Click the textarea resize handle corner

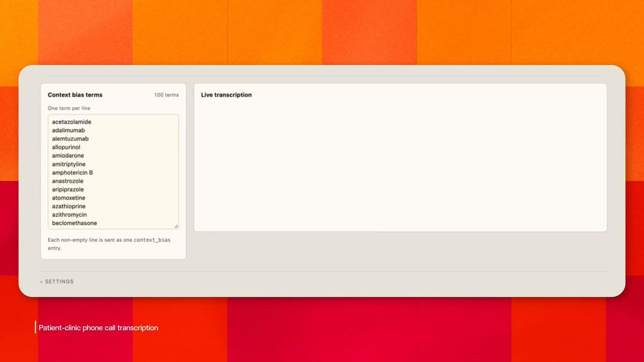pos(176,226)
